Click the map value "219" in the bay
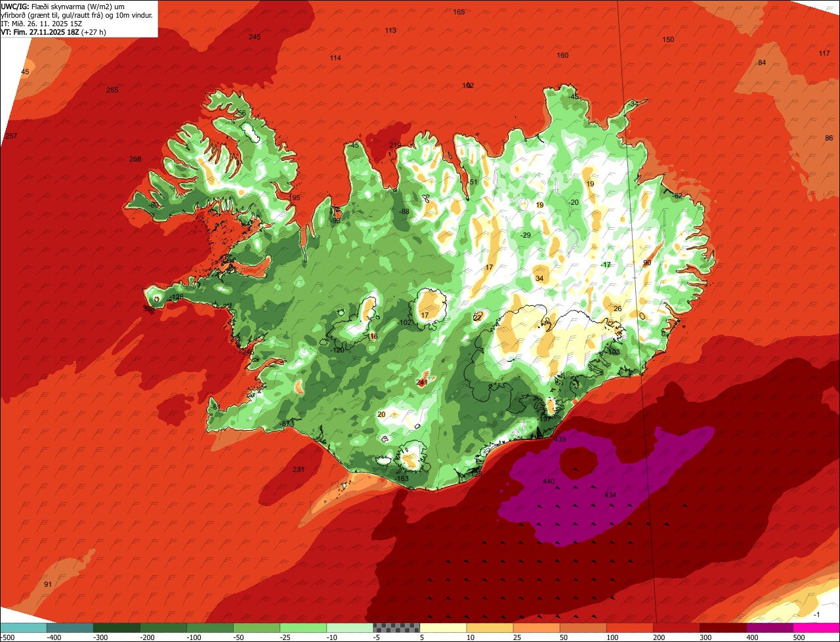 click(395, 146)
